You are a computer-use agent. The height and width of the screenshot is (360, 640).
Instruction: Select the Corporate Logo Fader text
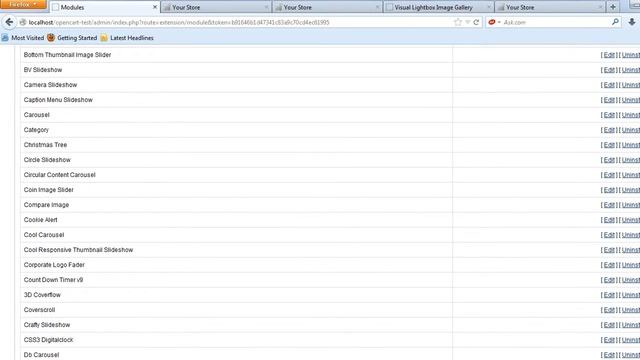54,265
